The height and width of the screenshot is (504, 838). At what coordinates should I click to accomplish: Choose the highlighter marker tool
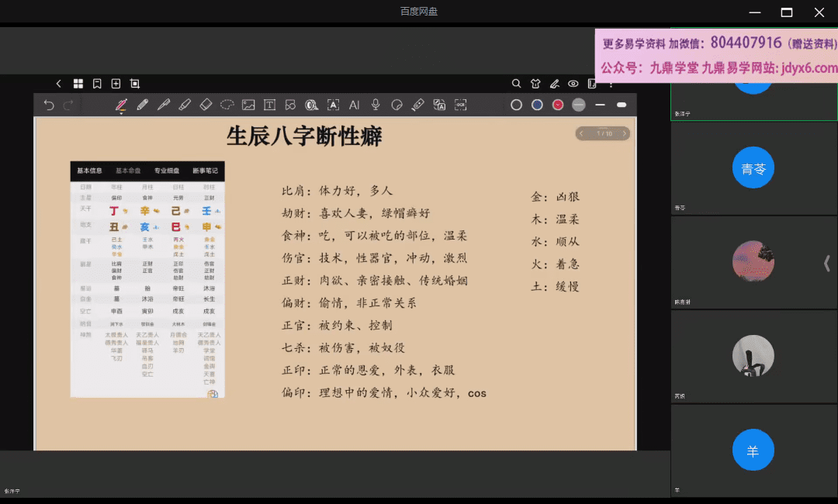pos(185,105)
